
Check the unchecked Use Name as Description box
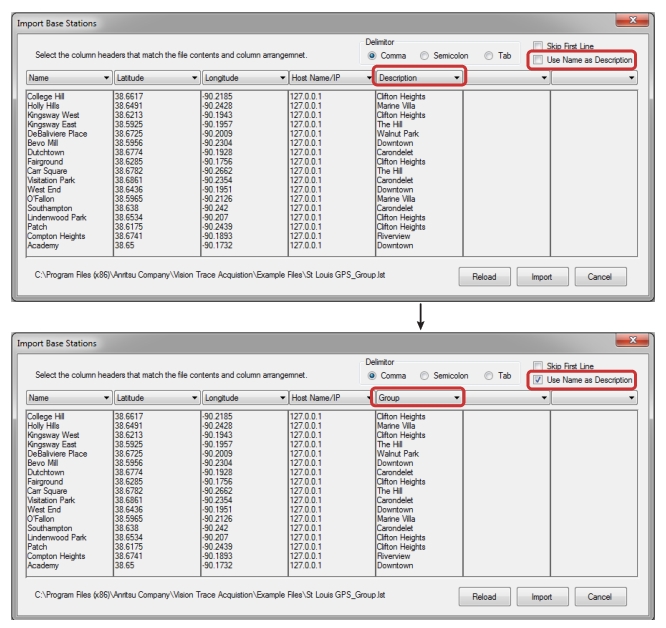pyautogui.click(x=539, y=61)
